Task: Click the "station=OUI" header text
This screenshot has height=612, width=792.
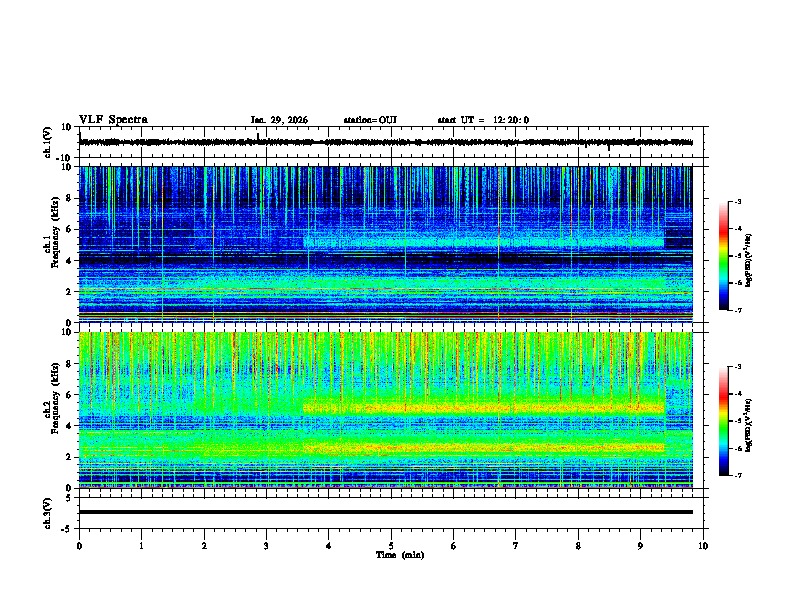Action: (x=370, y=120)
